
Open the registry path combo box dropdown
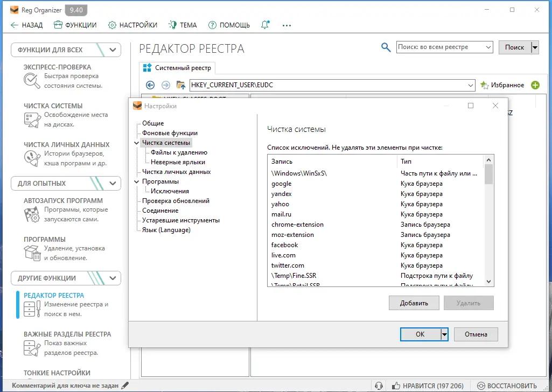471,85
